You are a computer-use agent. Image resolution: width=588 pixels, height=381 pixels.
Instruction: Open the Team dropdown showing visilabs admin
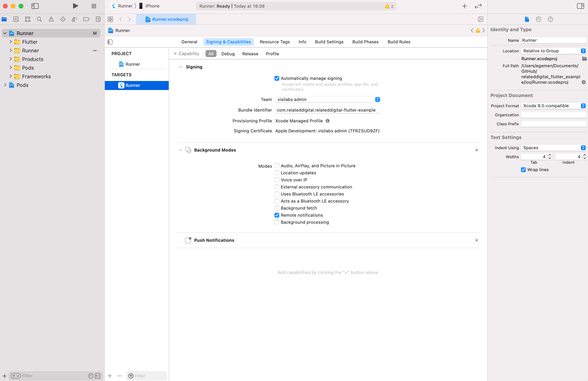click(328, 99)
